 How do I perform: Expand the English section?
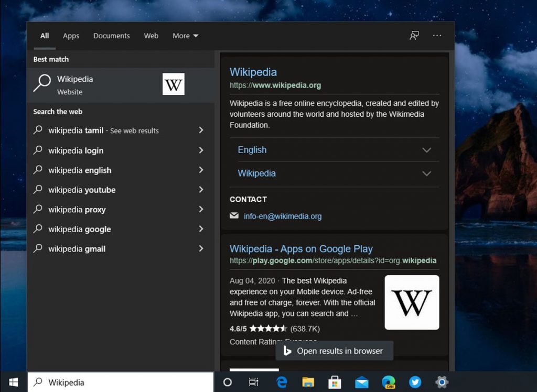(x=252, y=150)
